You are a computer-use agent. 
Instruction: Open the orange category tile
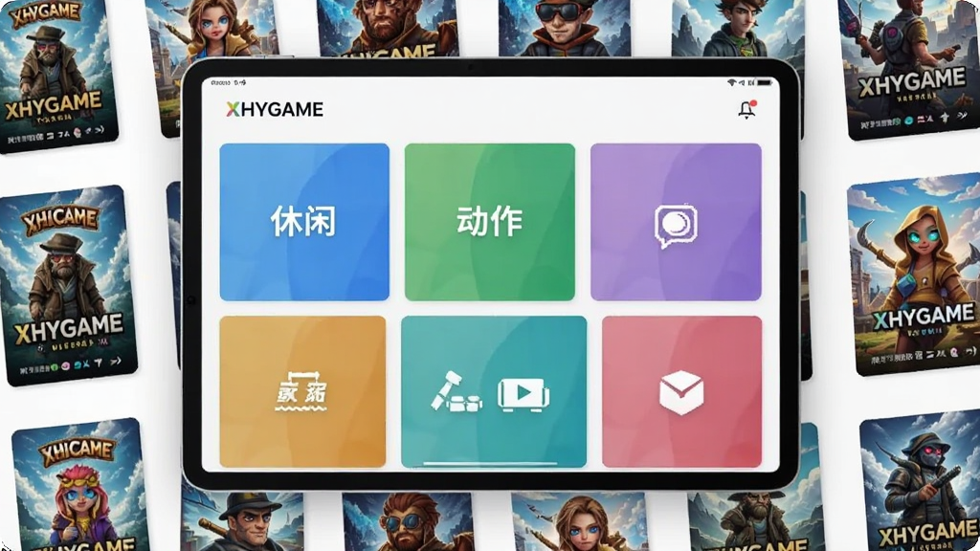(x=302, y=391)
